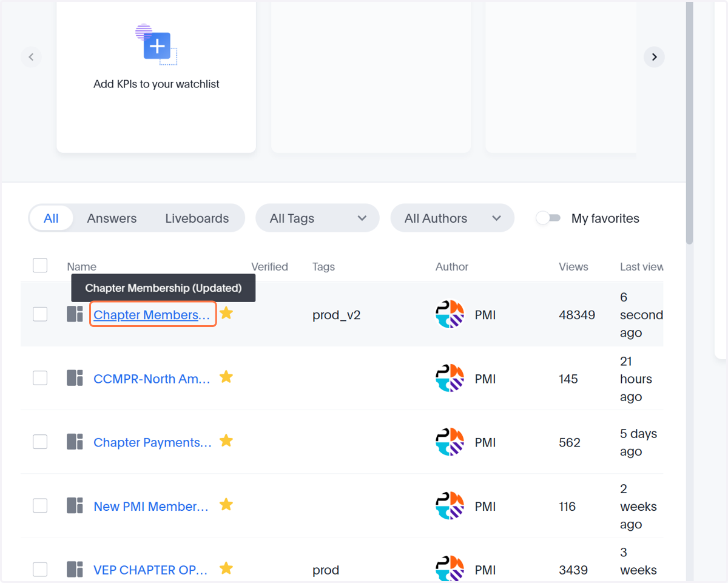This screenshot has height=583, width=728.
Task: Unfavorite Chapter Membership using its star
Action: (226, 313)
